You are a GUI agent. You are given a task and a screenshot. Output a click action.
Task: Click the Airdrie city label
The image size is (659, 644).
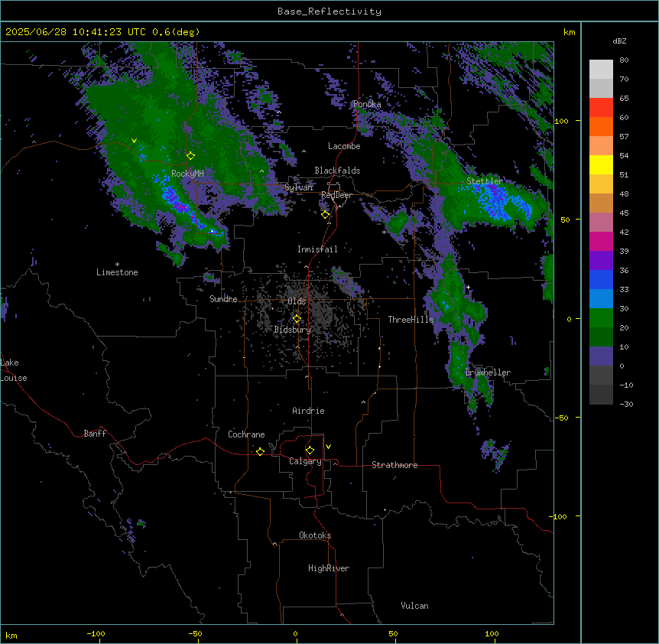tap(309, 411)
